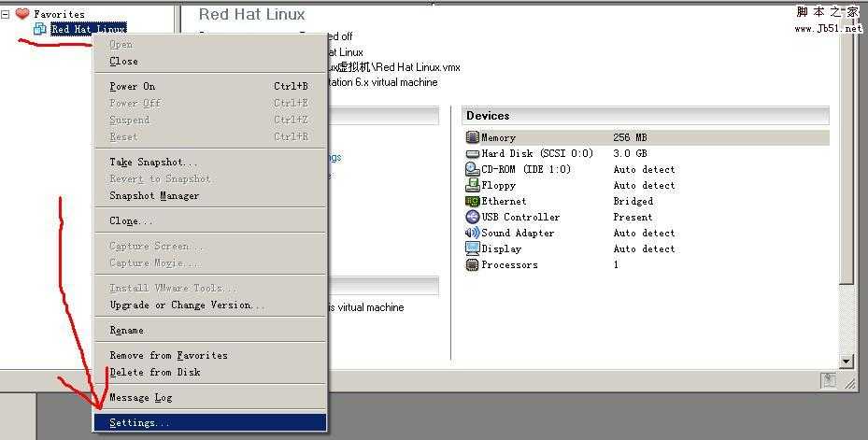The width and height of the screenshot is (868, 440).
Task: Select Take Snapshot... menu entry
Action: tap(210, 163)
